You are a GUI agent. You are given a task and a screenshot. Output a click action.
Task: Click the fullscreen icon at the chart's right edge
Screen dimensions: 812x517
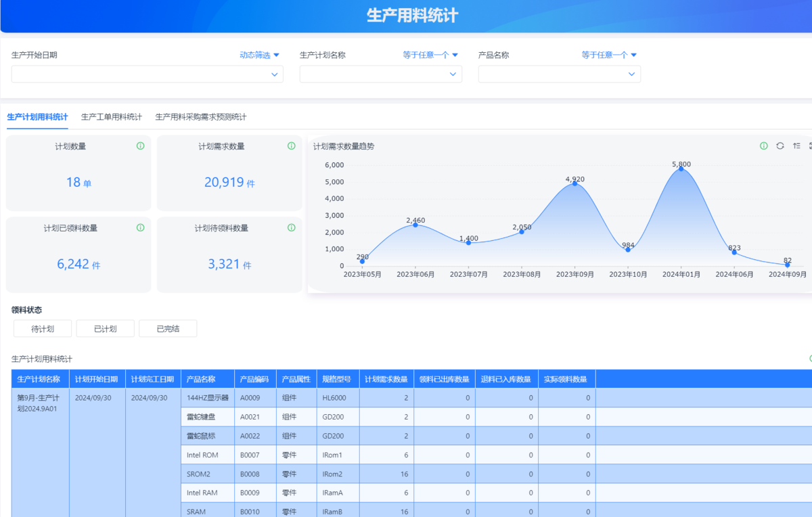coord(809,146)
